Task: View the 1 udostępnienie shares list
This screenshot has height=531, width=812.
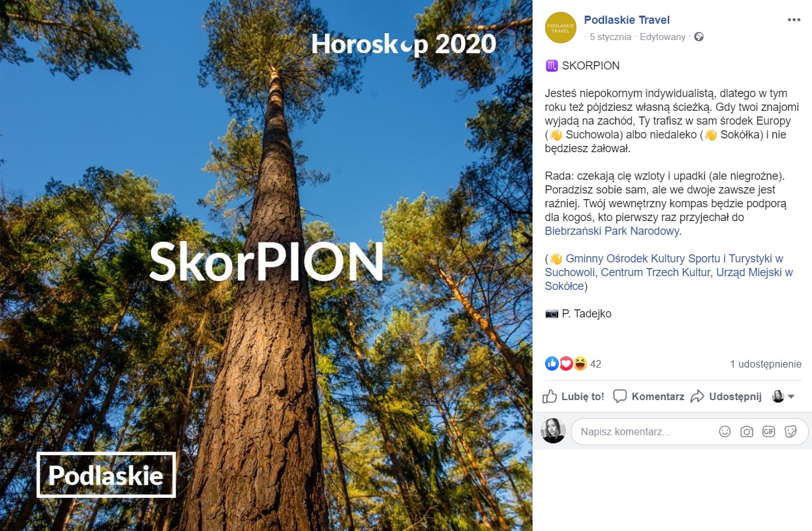Action: pos(766,364)
